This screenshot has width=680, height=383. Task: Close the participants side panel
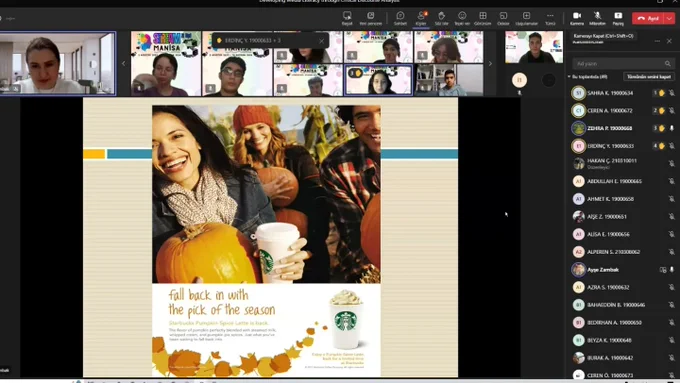(669, 41)
